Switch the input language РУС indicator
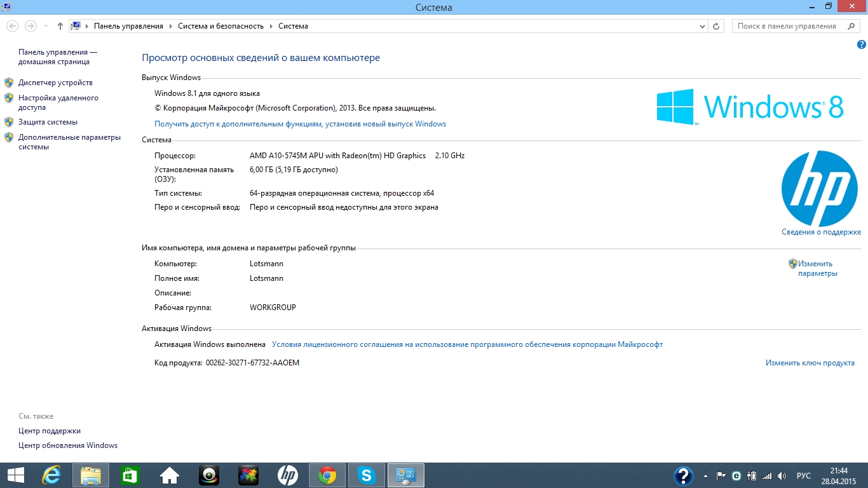Image resolution: width=868 pixels, height=488 pixels. tap(804, 475)
